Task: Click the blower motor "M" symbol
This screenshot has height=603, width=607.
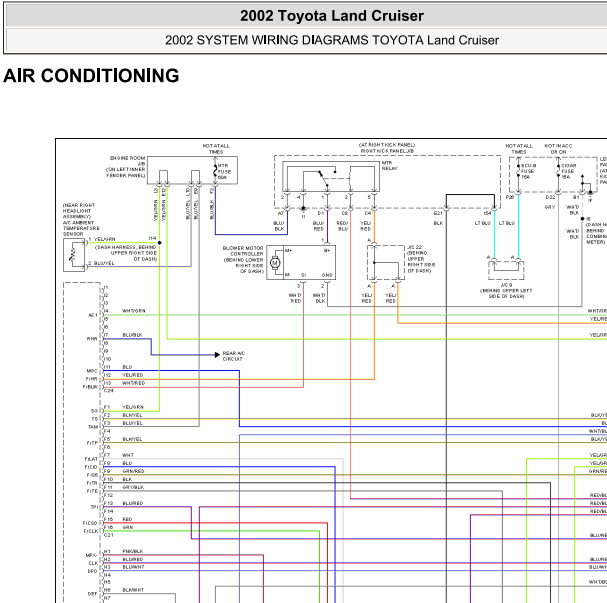Action: [275, 263]
